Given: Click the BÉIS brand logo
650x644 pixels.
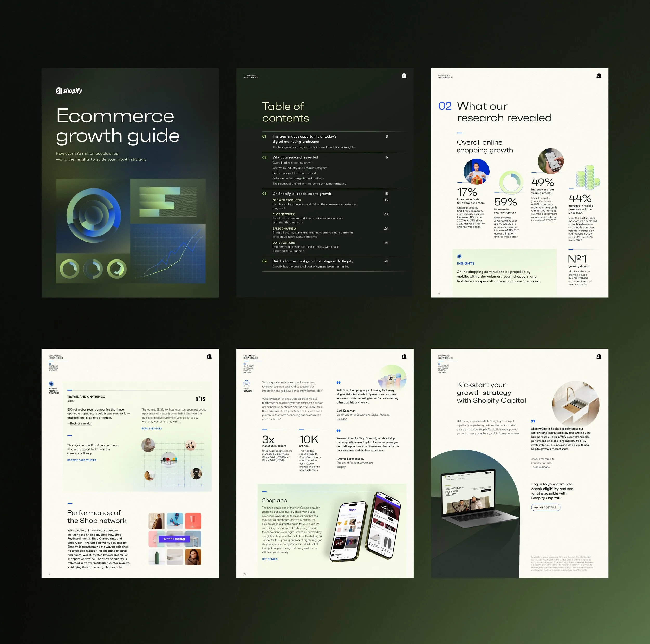Looking at the screenshot, I should [x=200, y=399].
